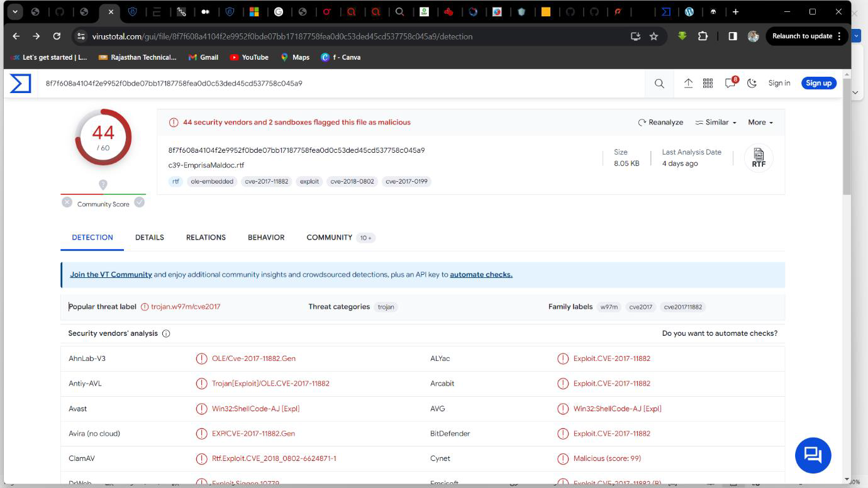Expand the Similar dropdown
This screenshot has height=488, width=868.
click(x=716, y=123)
